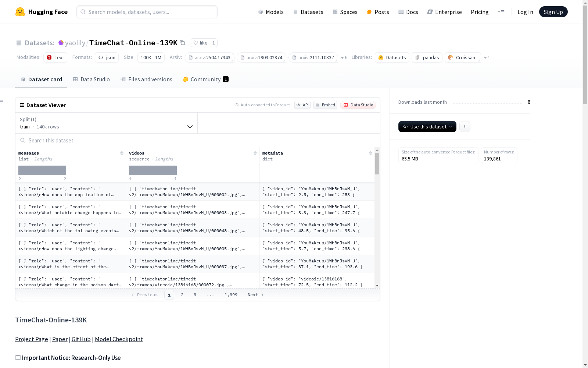588x368 pixels.
Task: Select the 100K - 1M size tag
Action: [x=151, y=57]
